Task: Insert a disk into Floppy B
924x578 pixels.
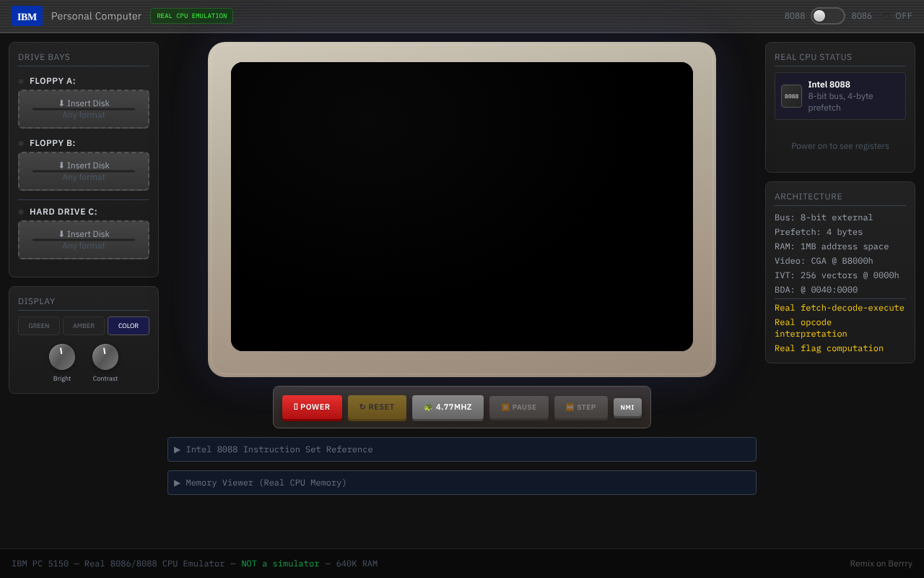Action: pyautogui.click(x=83, y=171)
